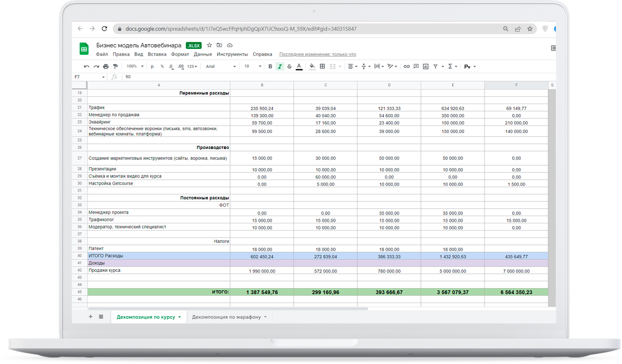Click the insert link icon
Screen dimensions: 622x364
click(x=407, y=67)
